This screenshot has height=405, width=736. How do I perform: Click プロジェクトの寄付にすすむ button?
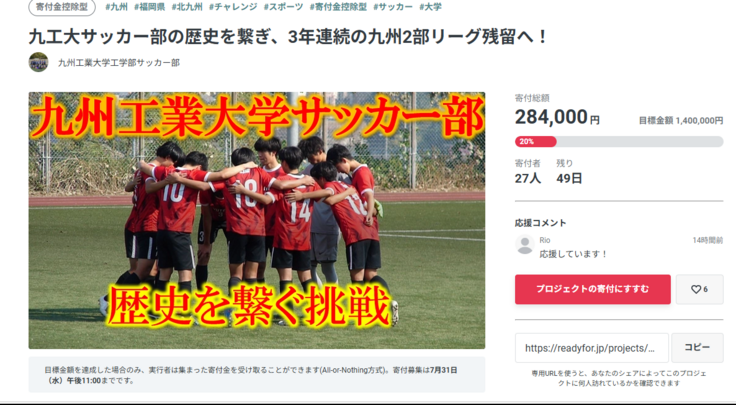coord(592,290)
